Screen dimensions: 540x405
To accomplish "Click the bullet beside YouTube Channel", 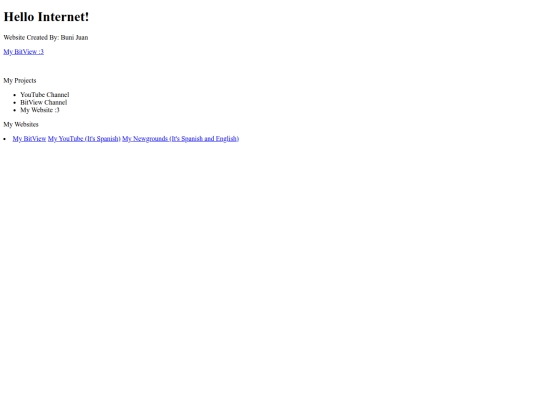I will pyautogui.click(x=14, y=95).
